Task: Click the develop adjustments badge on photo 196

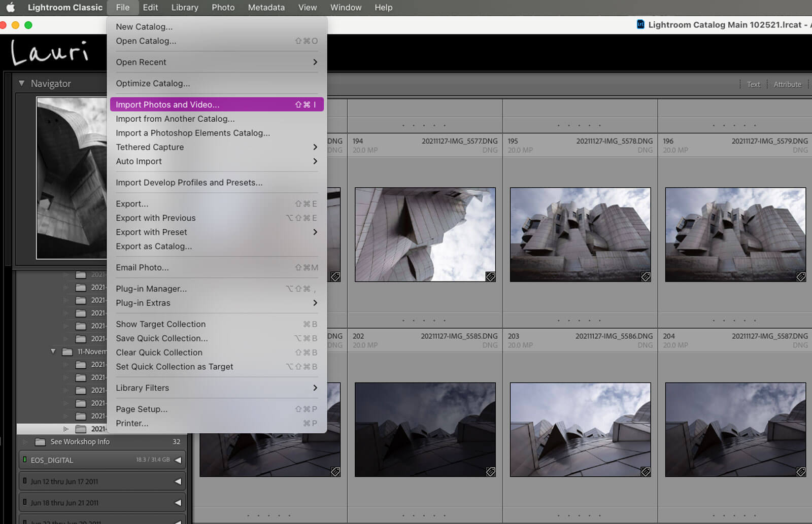Action: (800, 276)
